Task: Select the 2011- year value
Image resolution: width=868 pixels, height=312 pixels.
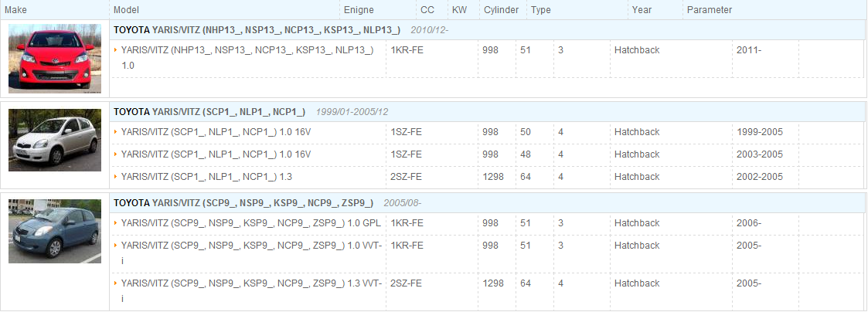Action: click(x=749, y=50)
